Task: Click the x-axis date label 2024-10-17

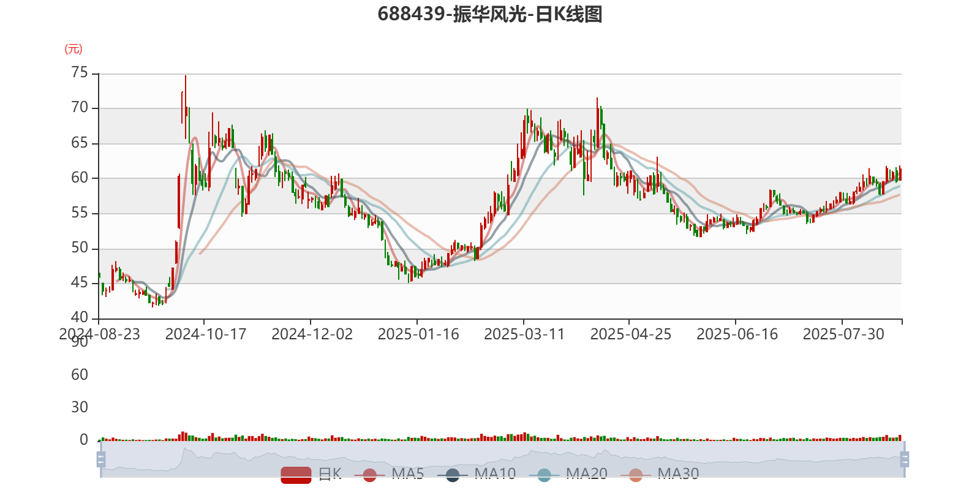Action: point(206,334)
